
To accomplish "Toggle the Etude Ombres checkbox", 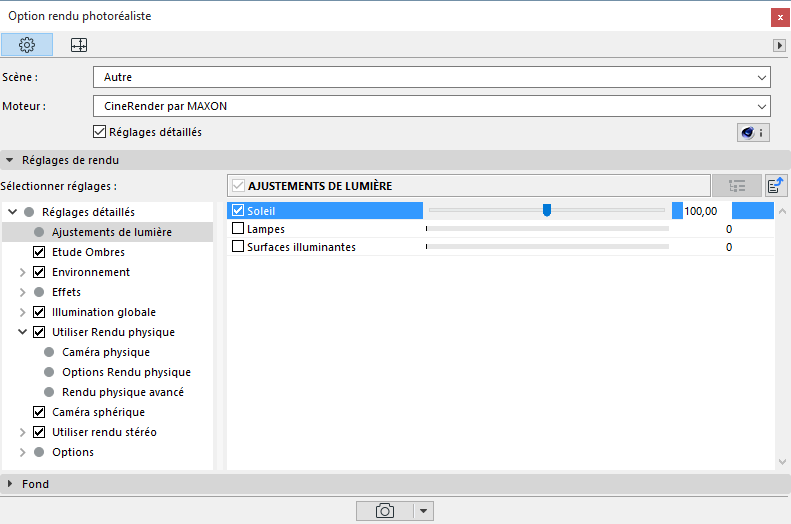I will [x=39, y=252].
